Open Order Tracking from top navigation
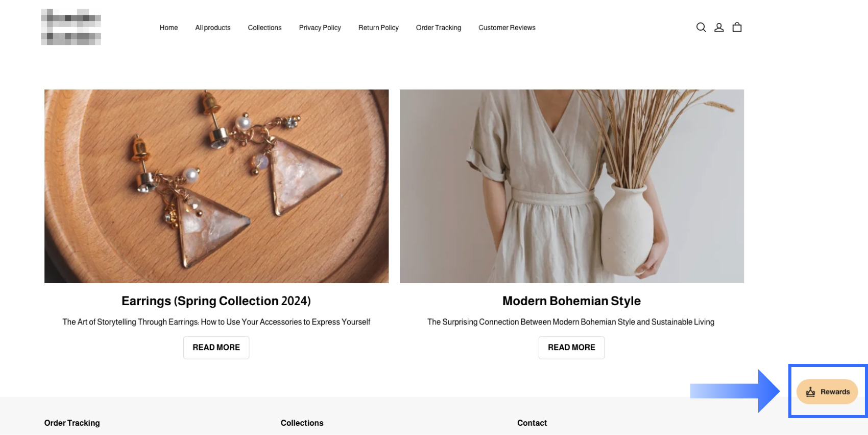 click(x=438, y=28)
